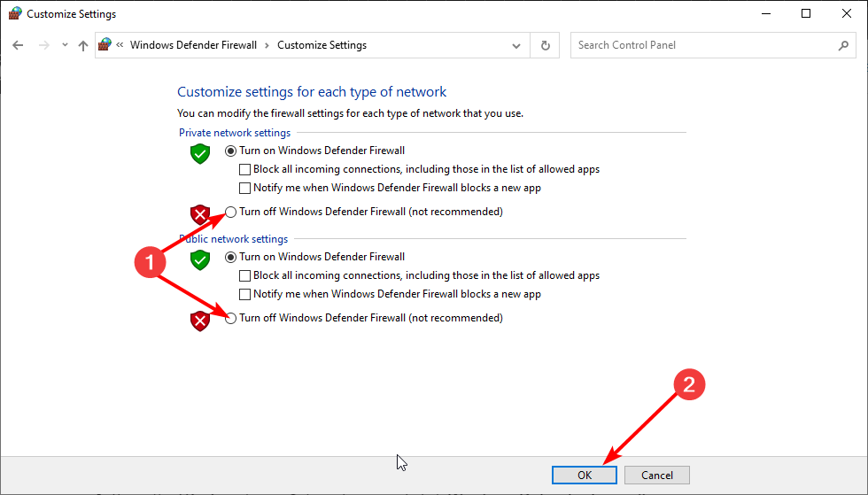Check Notify me option under Private network
868x495 pixels.
[x=244, y=189]
